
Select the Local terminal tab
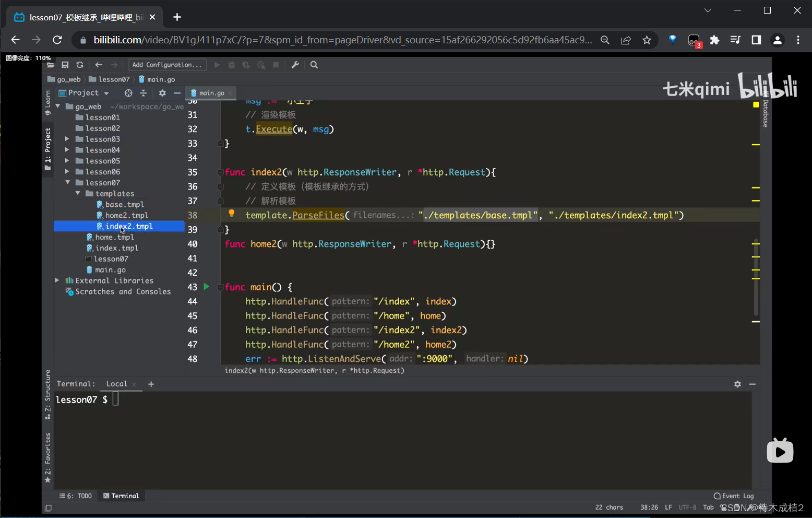coord(117,384)
